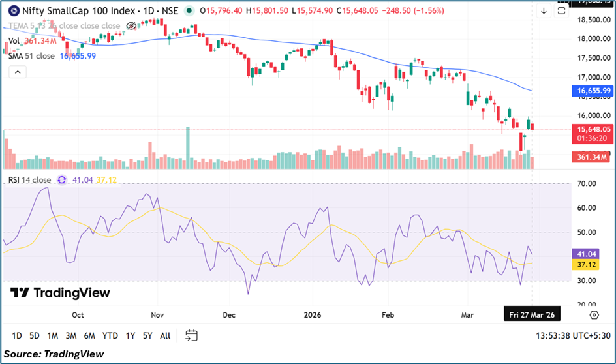Click the 16,655.99 SMA price label on axis
The image size is (616, 364).
[x=593, y=91]
